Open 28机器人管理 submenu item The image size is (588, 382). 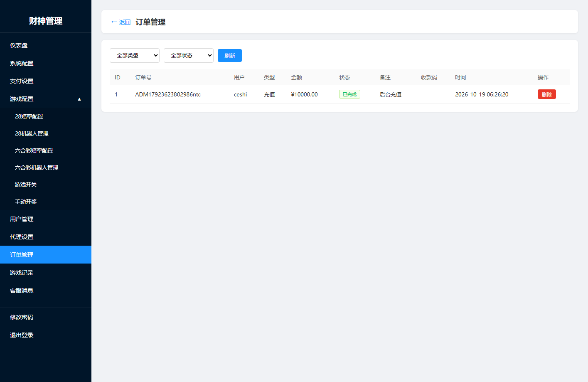point(46,133)
